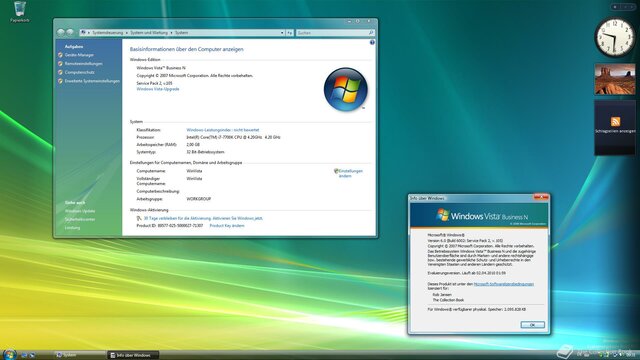Click the Control Panel icon in address bar

point(83,33)
